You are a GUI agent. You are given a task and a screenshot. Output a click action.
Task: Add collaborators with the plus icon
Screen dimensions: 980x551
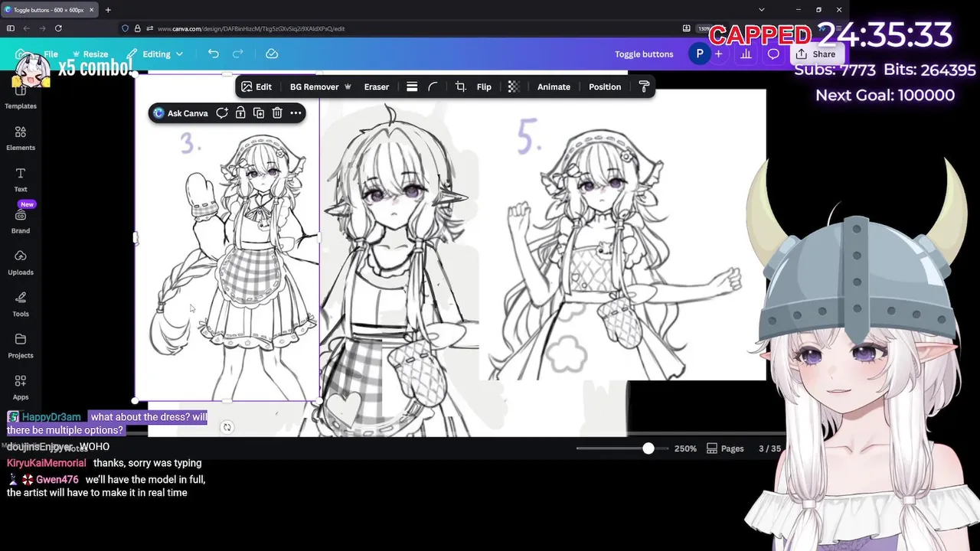[718, 54]
